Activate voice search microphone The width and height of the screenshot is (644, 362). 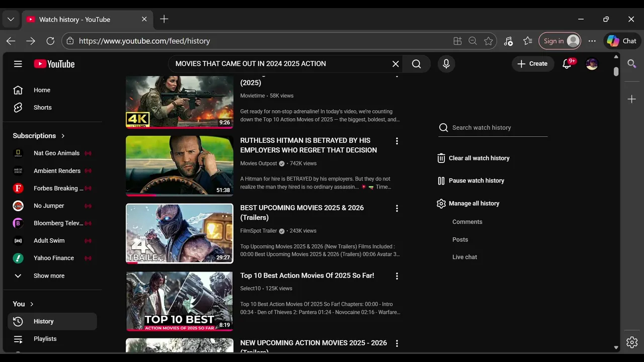446,64
